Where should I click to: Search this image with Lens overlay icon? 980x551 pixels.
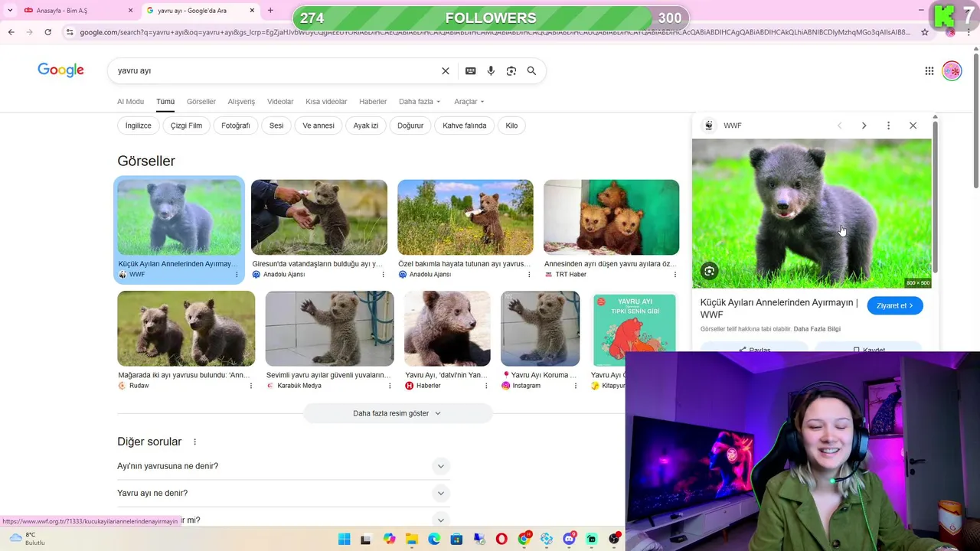tap(709, 271)
